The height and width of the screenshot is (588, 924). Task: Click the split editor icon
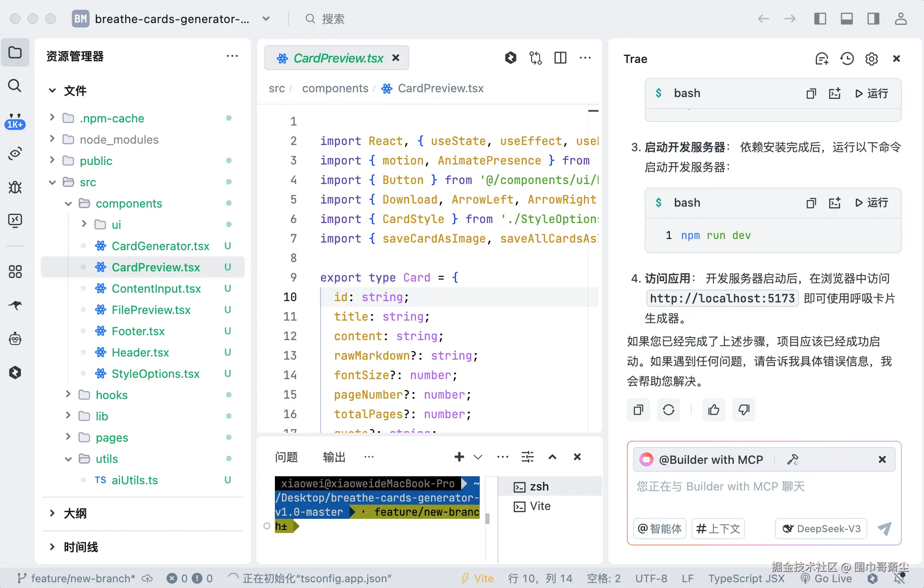(x=560, y=58)
